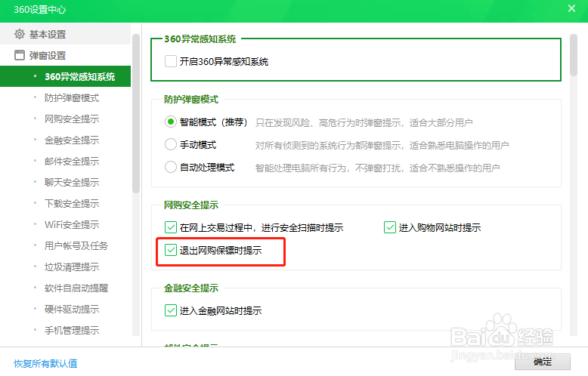Uncheck 退出网购保镖时提示 checkbox

[171, 250]
